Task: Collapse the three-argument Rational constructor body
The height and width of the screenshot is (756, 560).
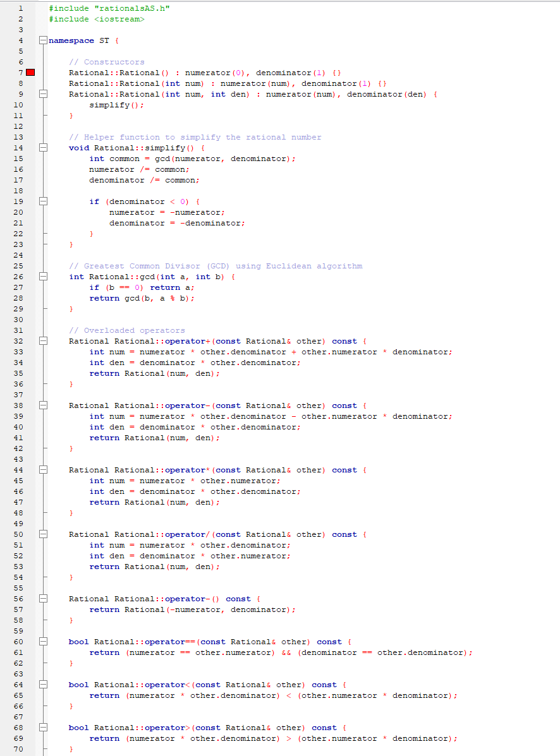Action: (x=42, y=93)
